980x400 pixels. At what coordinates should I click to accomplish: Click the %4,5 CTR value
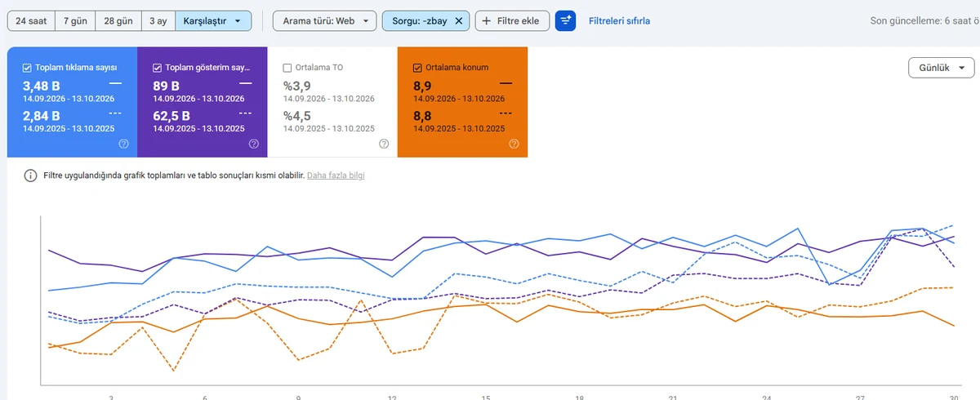pos(297,115)
